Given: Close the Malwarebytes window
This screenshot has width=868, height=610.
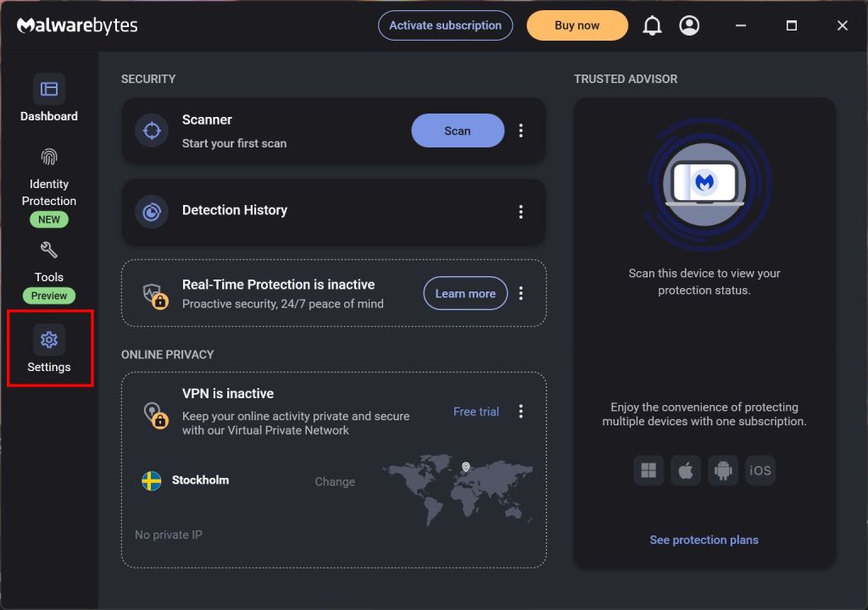Looking at the screenshot, I should pos(842,25).
